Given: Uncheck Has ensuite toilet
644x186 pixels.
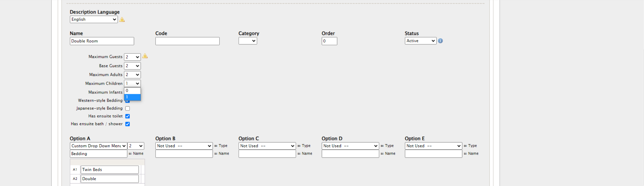Looking at the screenshot, I should (128, 116).
